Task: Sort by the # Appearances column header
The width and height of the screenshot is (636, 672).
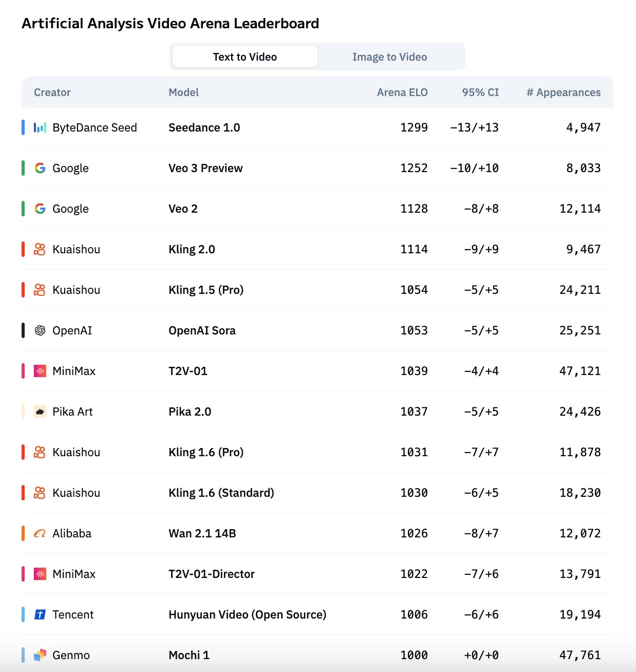Action: click(x=563, y=92)
